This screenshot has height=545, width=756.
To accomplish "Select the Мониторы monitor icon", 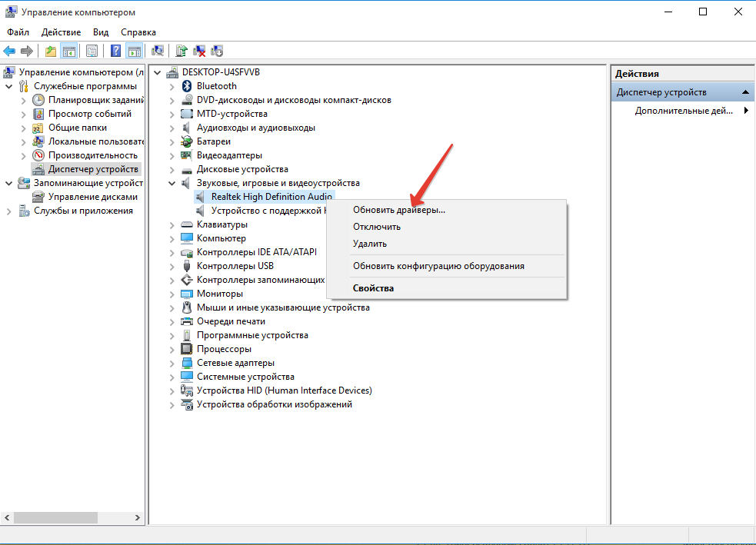I will tap(187, 294).
